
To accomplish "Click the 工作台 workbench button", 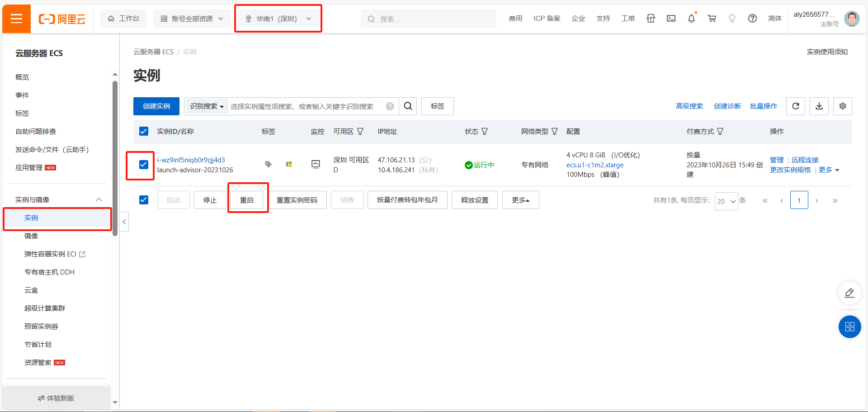I will (x=123, y=19).
